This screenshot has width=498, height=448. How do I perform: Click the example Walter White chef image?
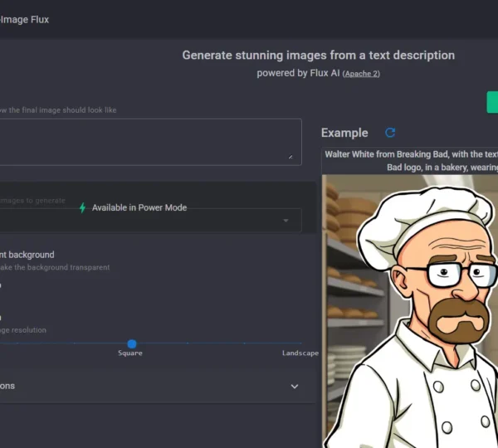(410, 311)
